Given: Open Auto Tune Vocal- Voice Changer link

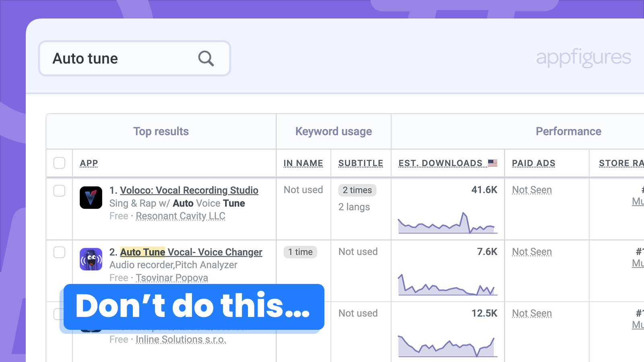Looking at the screenshot, I should tap(191, 252).
